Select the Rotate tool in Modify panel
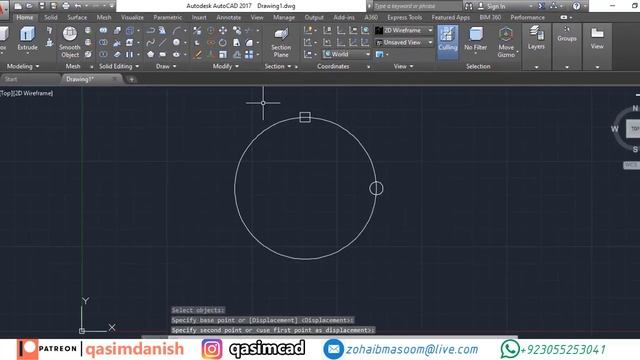The height and width of the screenshot is (360, 640). tap(223, 42)
